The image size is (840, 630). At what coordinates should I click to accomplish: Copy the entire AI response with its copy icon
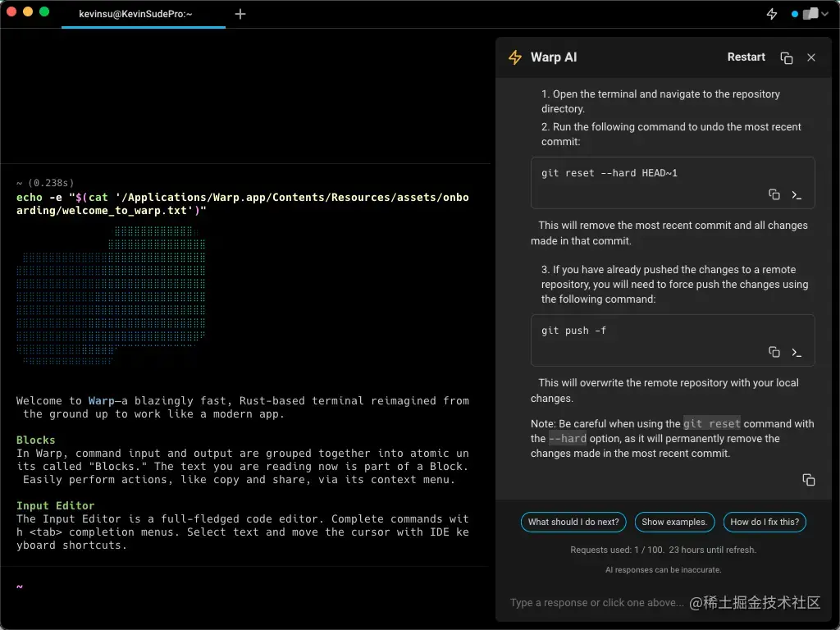click(809, 480)
